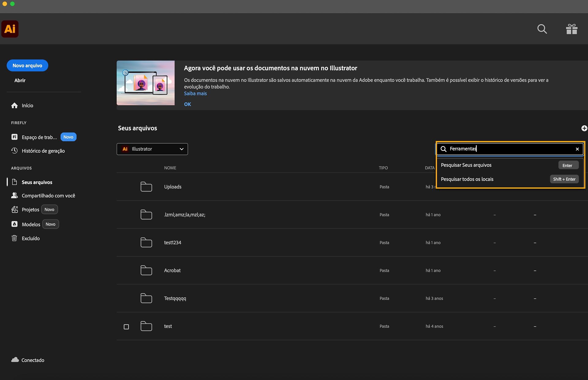The image size is (588, 380).
Task: Open Histórico de geração
Action: [x=38, y=151]
